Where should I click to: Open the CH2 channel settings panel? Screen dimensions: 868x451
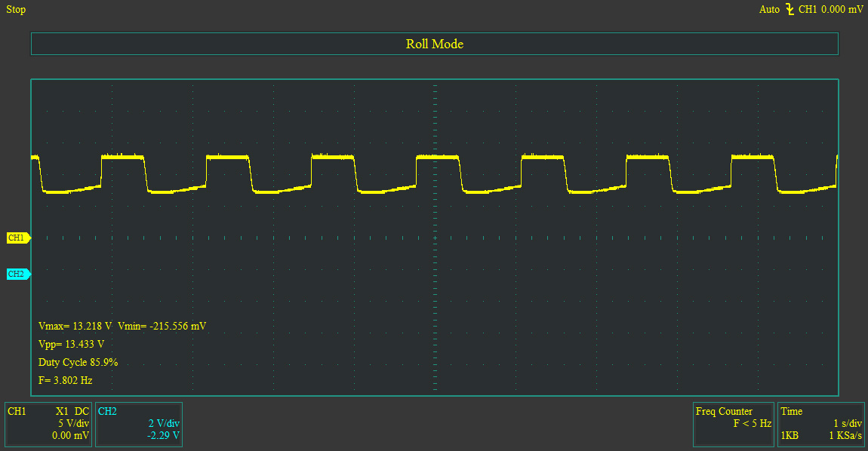coord(139,425)
